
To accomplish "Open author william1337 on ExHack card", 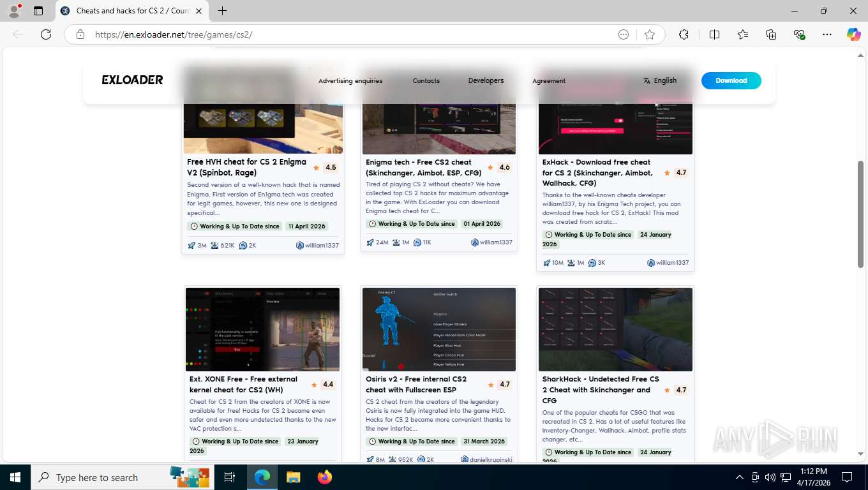I will point(668,263).
